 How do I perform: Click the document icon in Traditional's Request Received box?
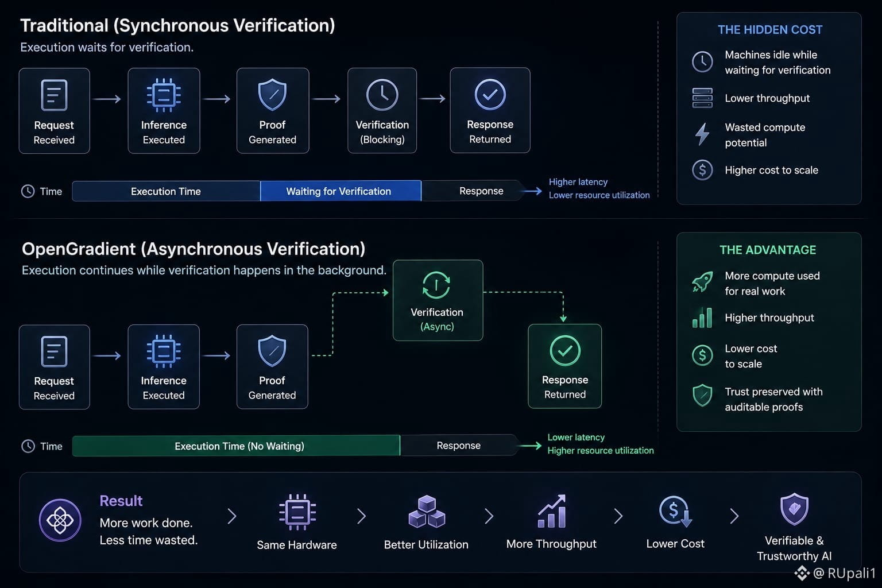[54, 95]
